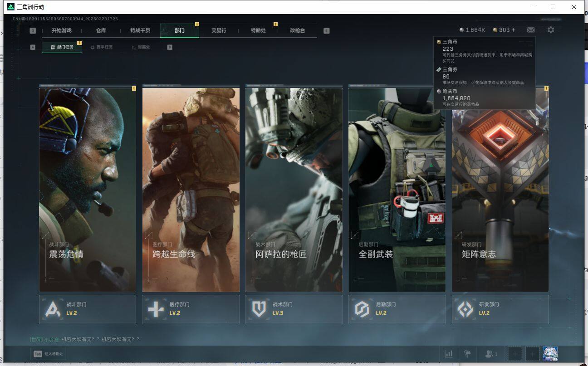588x366 pixels.
Task: Open the 开始游戏 tab
Action: (x=62, y=30)
